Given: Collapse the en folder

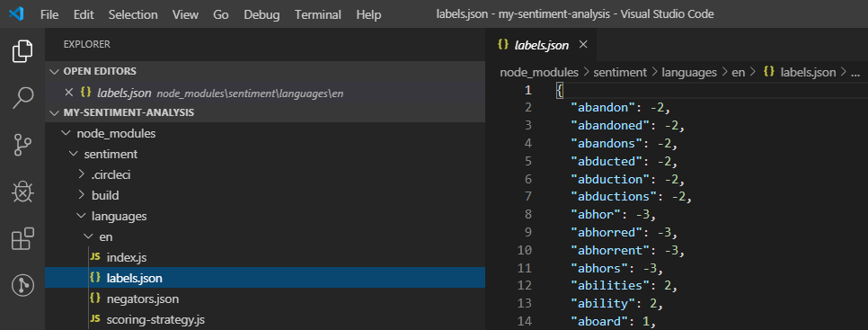Looking at the screenshot, I should pos(88,237).
